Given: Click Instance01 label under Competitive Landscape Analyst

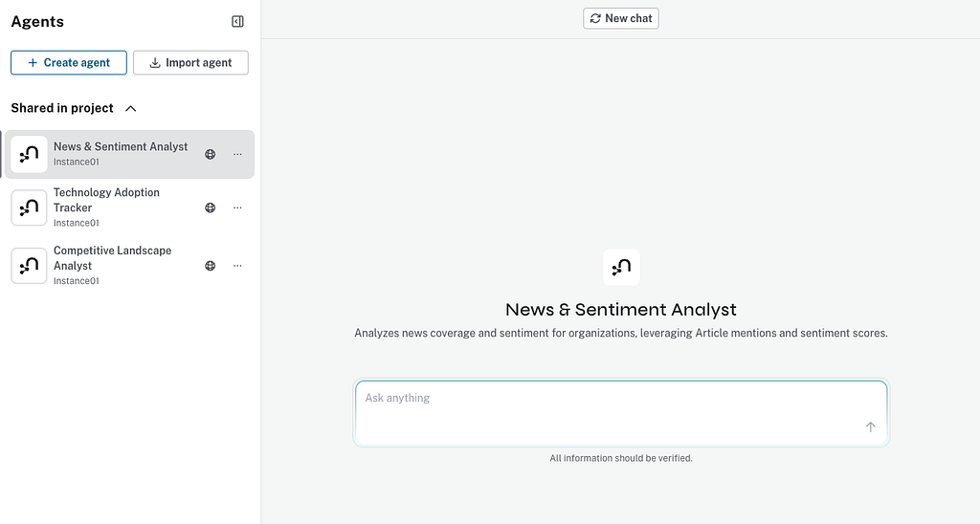Looking at the screenshot, I should (x=77, y=281).
